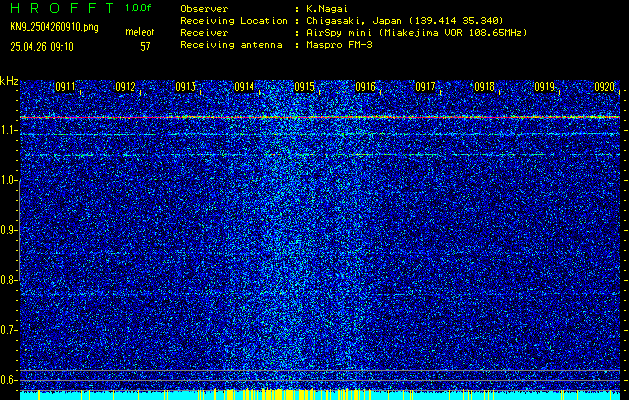Click the 0917 time marker
Viewport: 629px width, 400px height.
pos(425,87)
